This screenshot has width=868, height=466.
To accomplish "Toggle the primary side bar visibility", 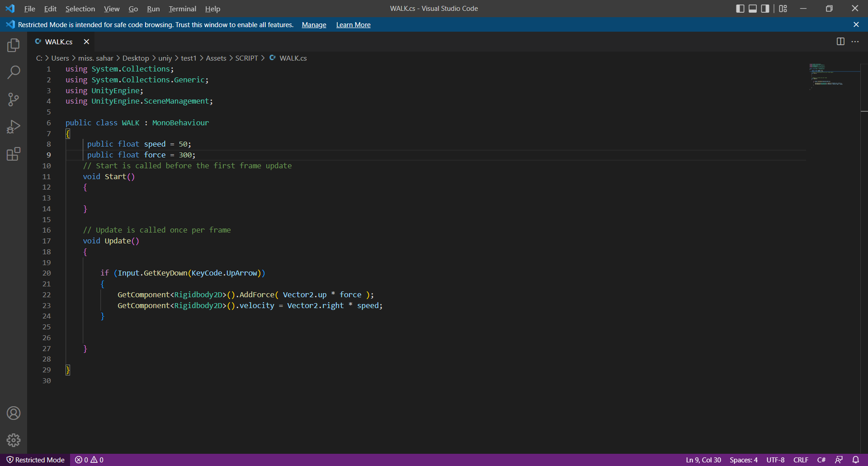I will point(740,8).
